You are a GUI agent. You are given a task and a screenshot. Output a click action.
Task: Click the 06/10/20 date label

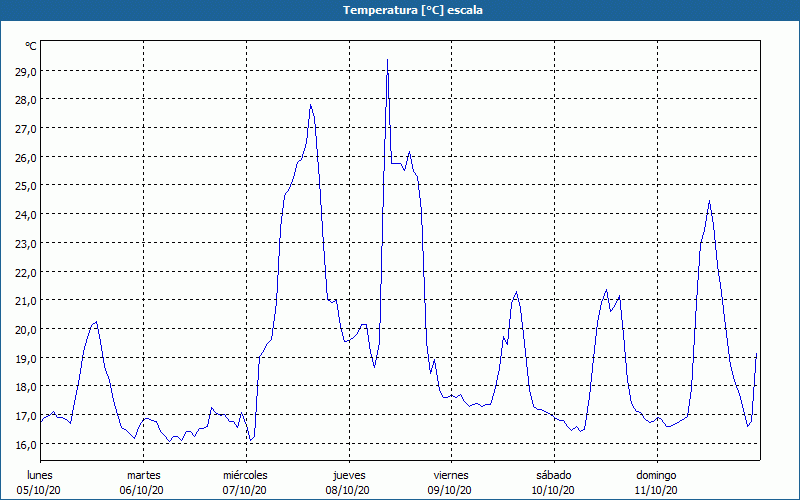[141, 490]
